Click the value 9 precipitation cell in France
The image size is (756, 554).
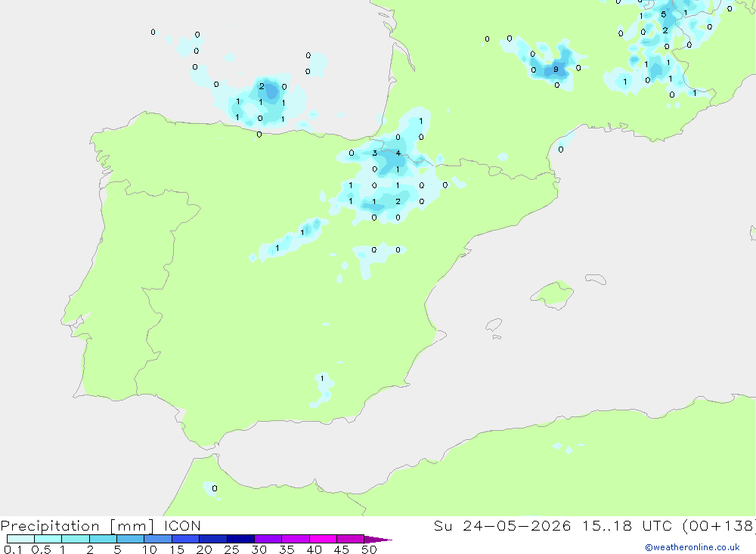pos(556,70)
